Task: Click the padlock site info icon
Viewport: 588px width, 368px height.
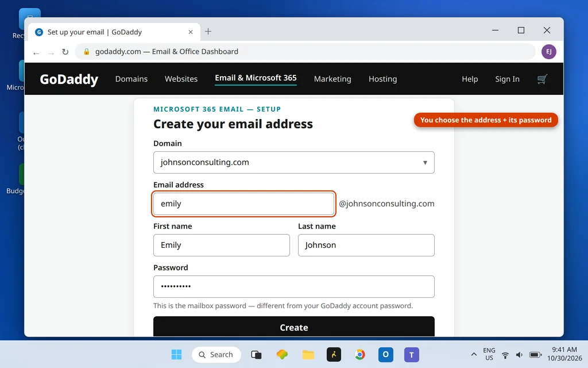Action: 87,51
